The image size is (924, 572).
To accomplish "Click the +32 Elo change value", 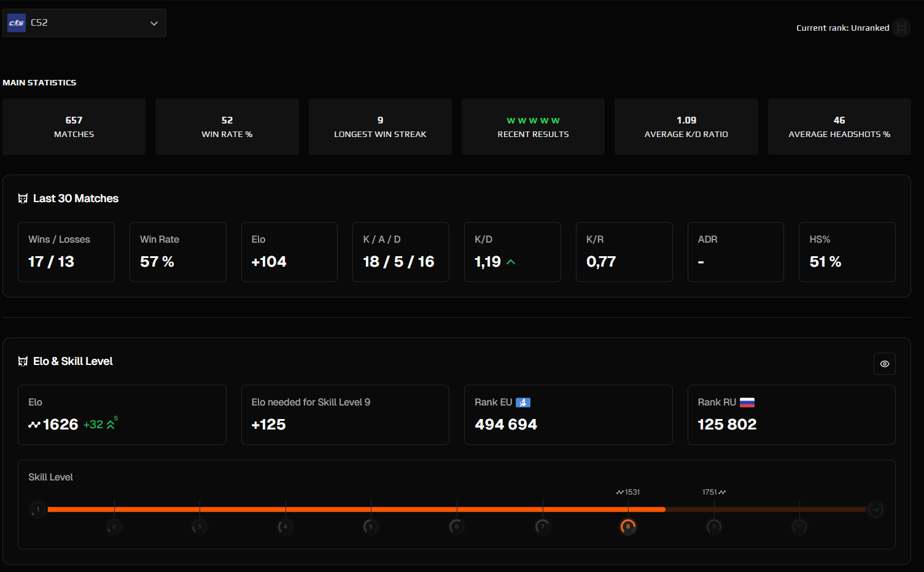I will point(93,425).
